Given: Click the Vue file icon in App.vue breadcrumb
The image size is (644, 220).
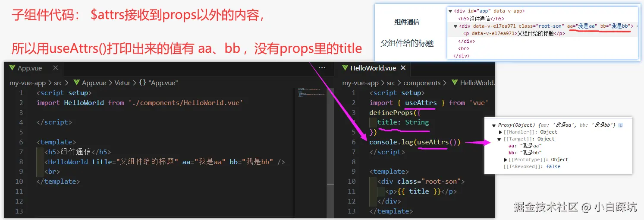Looking at the screenshot, I should click(77, 83).
